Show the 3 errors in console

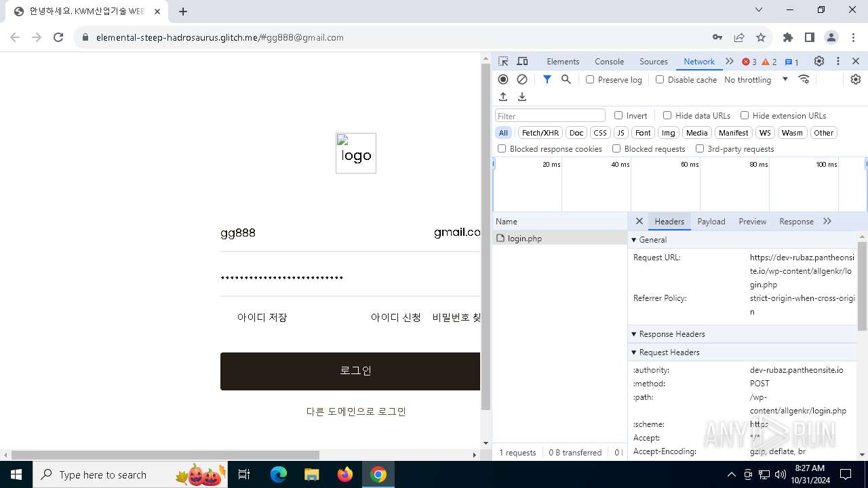pyautogui.click(x=749, y=62)
